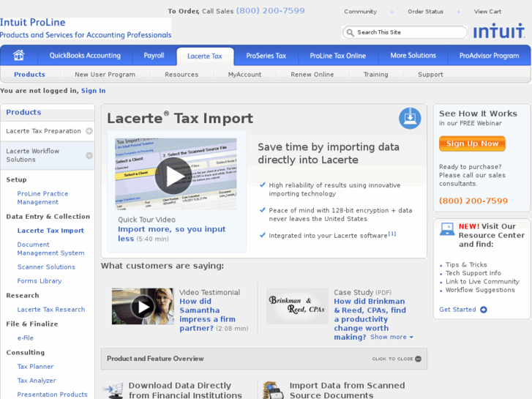The image size is (532, 399).
Task: Open the Resources submenu
Action: [181, 75]
